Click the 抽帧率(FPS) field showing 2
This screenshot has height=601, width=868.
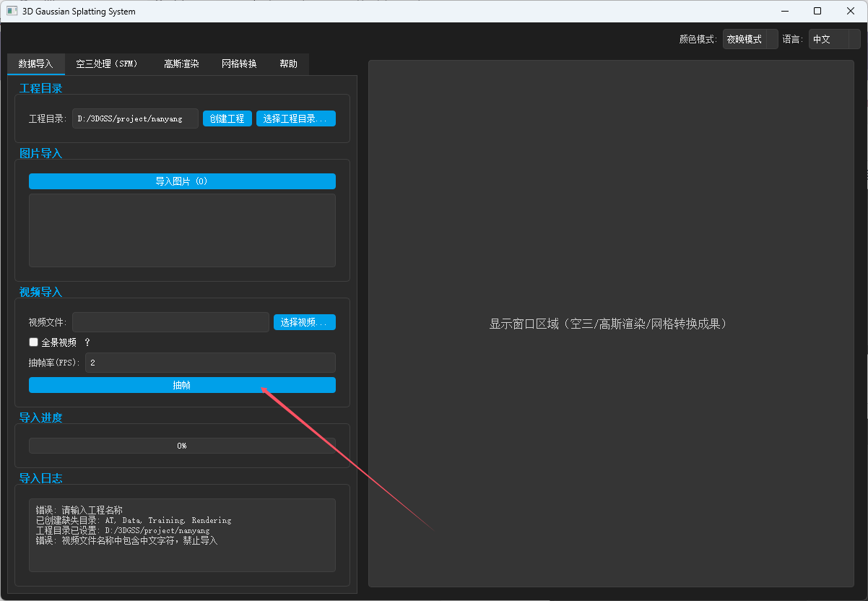210,363
